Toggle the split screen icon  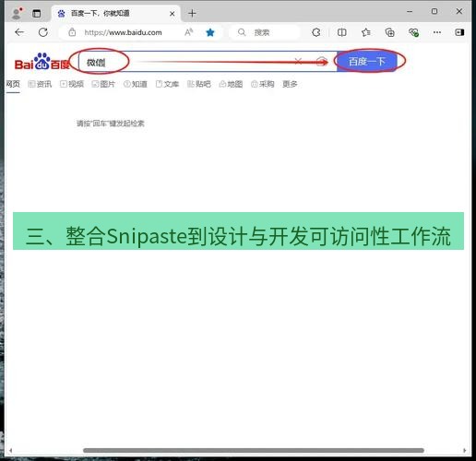(x=341, y=32)
